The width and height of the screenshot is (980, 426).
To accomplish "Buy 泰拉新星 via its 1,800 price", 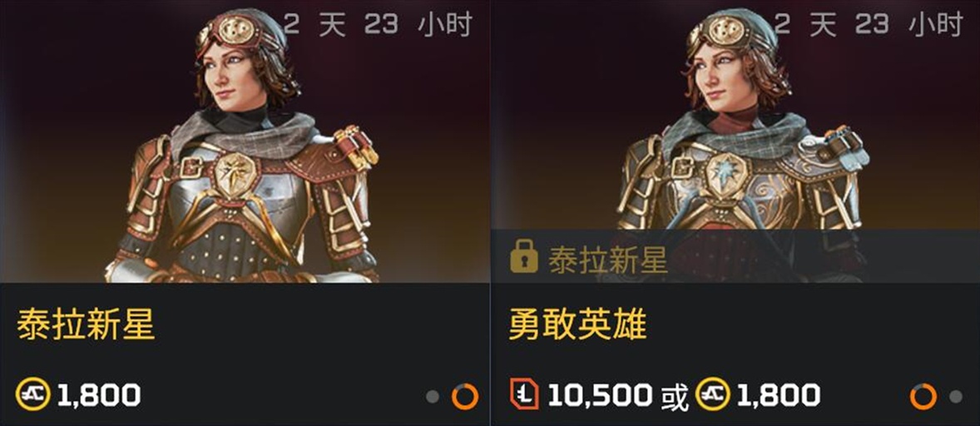I will [x=99, y=394].
